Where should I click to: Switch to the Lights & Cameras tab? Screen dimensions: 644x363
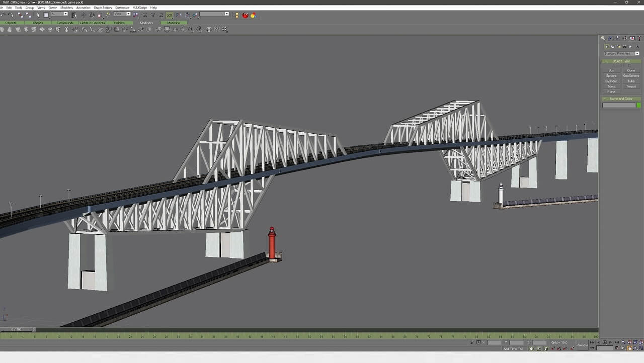[x=92, y=23]
